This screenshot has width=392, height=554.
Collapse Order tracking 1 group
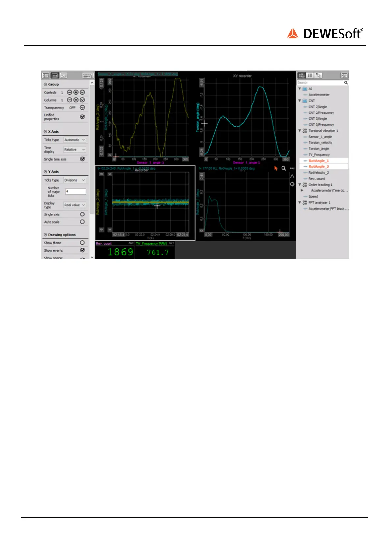point(300,185)
